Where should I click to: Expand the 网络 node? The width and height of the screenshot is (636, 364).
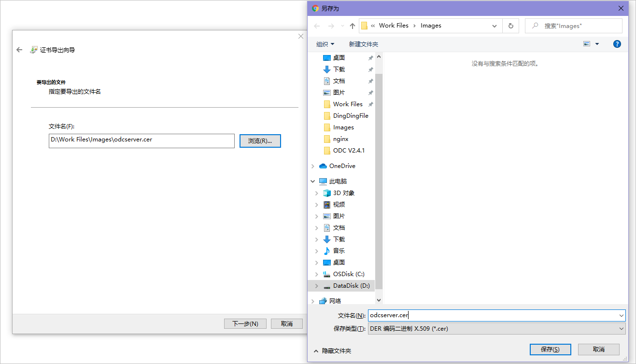[x=313, y=301]
